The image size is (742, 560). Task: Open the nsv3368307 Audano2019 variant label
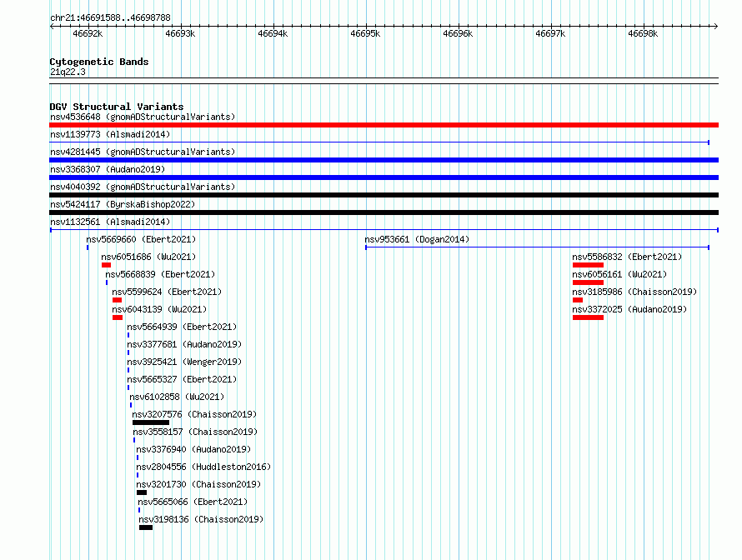[108, 169]
